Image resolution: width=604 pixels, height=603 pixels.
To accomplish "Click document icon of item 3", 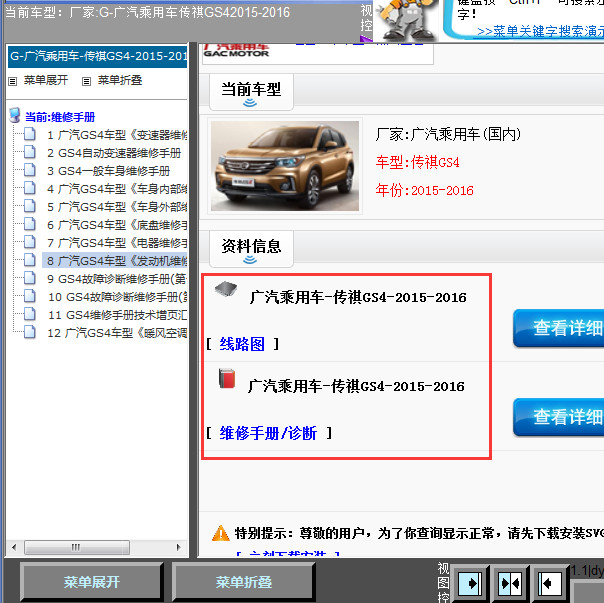I will tap(30, 170).
